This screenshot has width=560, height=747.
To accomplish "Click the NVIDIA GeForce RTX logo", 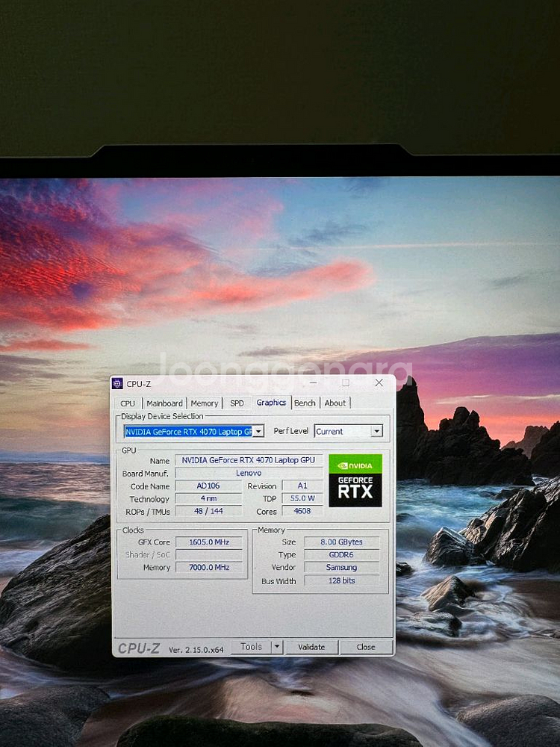I will (355, 480).
